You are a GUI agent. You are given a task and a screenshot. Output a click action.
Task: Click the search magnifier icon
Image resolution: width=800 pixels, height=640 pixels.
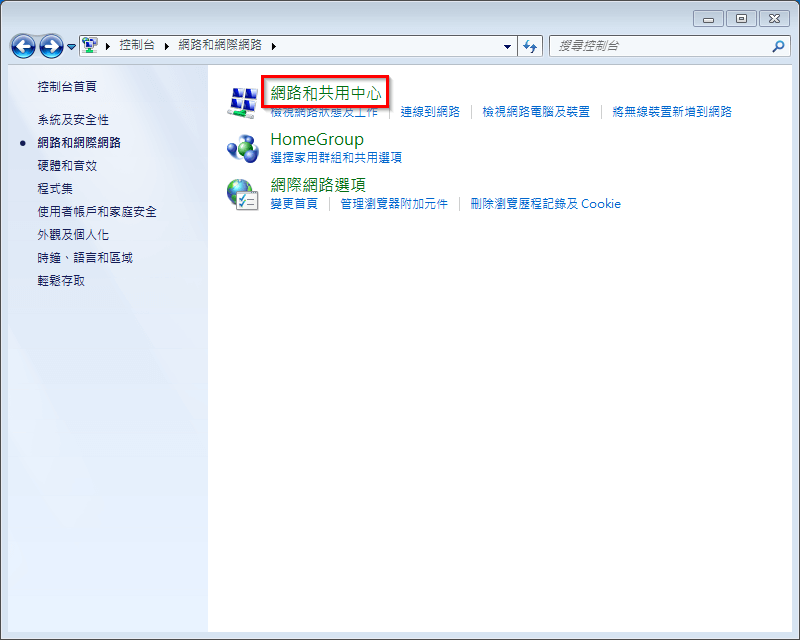click(x=777, y=46)
